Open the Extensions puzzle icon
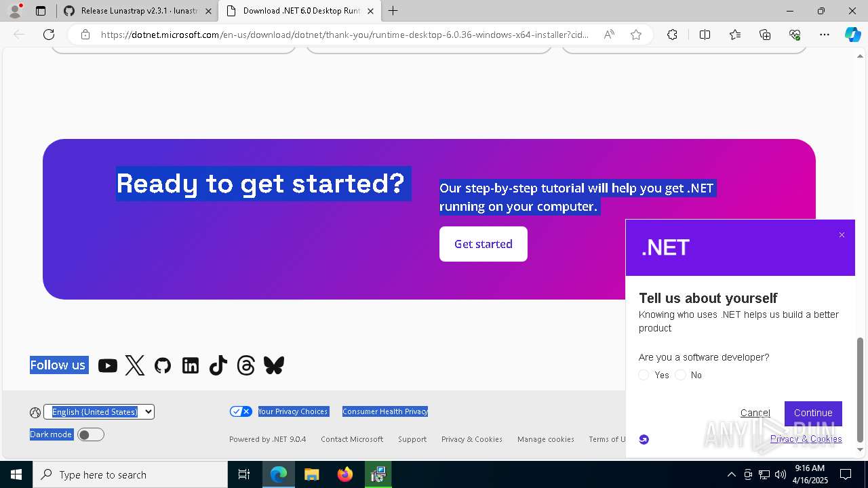868x488 pixels. point(672,35)
